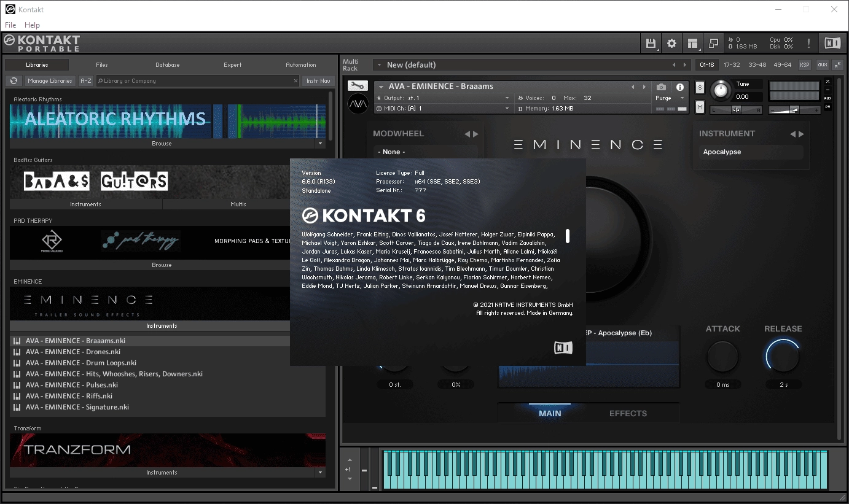Image resolution: width=849 pixels, height=504 pixels.
Task: Select next multi in Multi Rack
Action: click(685, 64)
